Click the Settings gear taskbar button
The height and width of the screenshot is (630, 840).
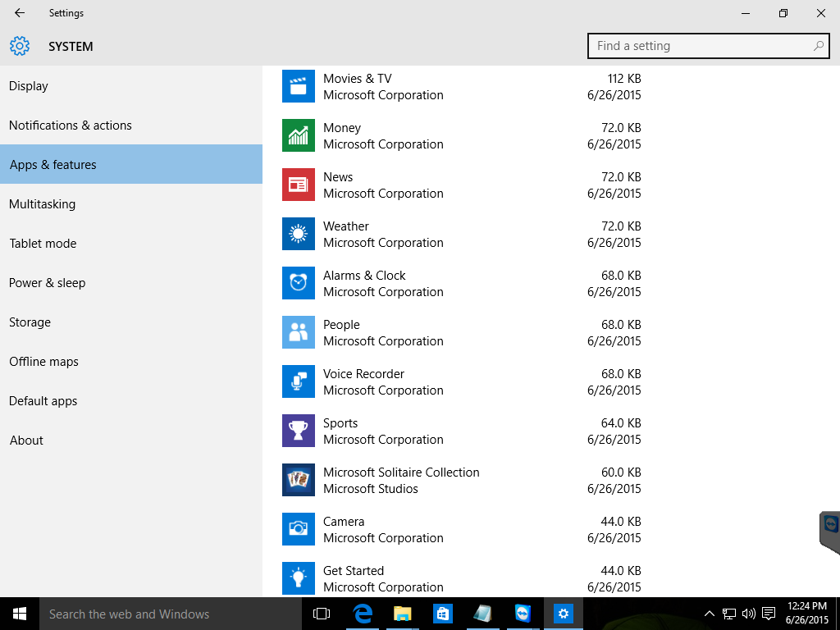click(563, 614)
